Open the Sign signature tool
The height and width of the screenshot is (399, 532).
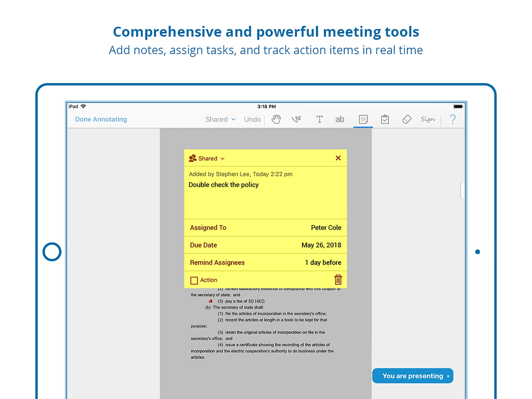[428, 119]
